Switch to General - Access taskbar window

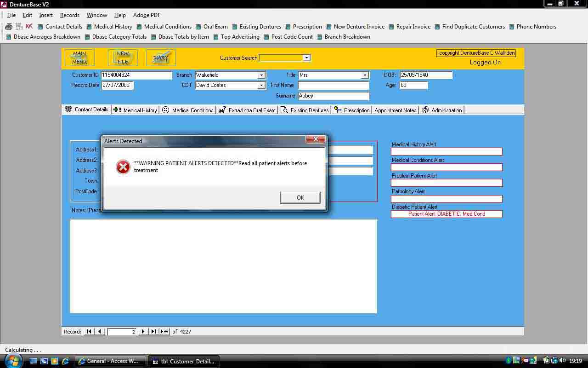pos(110,361)
